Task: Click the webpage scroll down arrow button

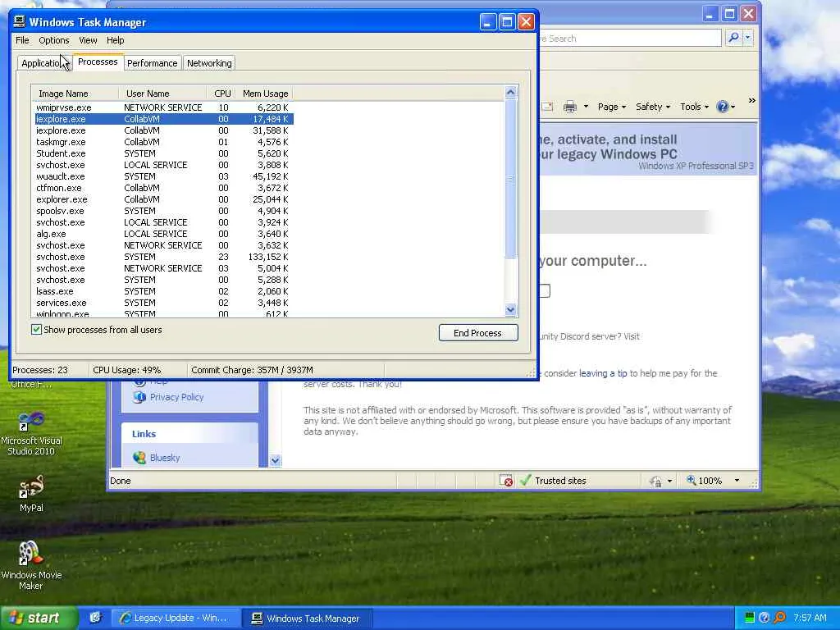Action: coord(275,460)
